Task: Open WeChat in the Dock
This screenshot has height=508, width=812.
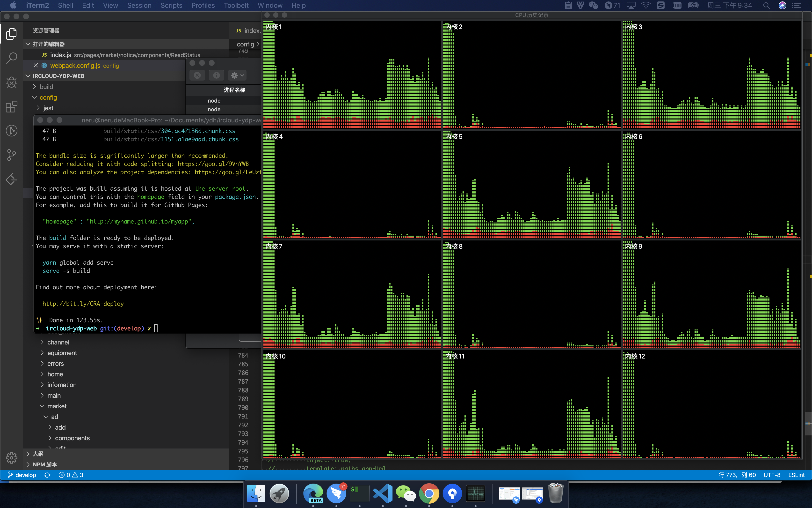Action: click(x=406, y=493)
